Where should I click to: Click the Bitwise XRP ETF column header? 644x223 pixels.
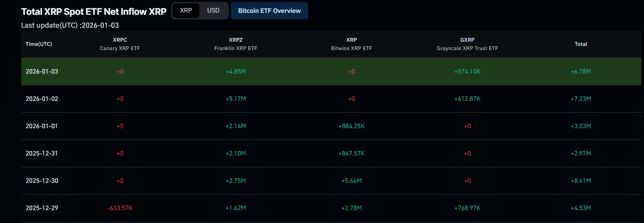click(x=351, y=44)
